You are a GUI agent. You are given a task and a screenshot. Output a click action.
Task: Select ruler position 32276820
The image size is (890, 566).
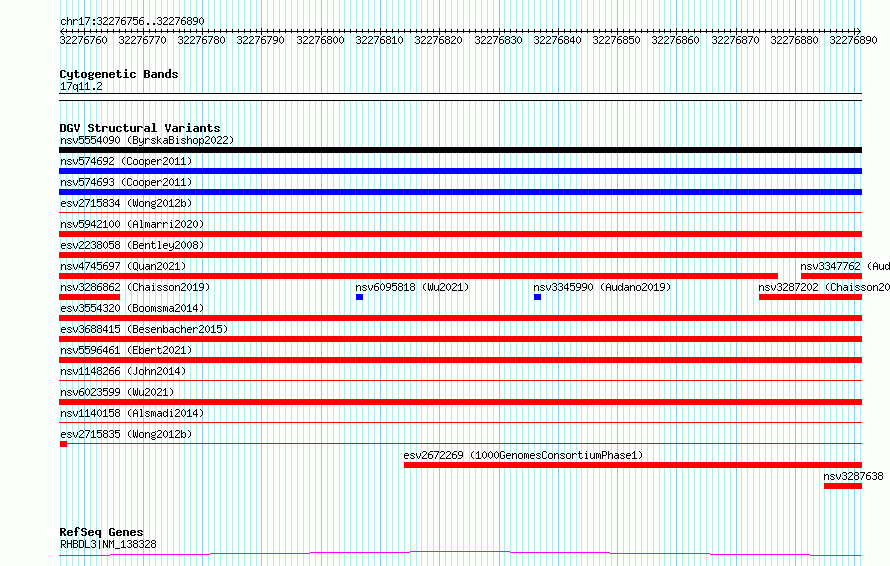[x=438, y=40]
